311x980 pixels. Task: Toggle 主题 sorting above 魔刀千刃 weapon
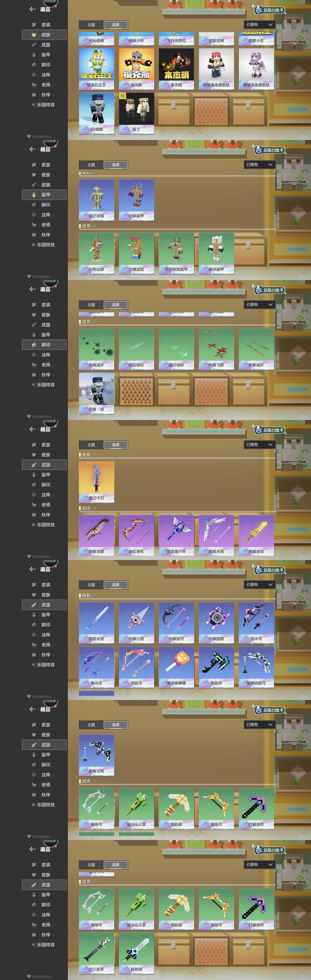91,445
